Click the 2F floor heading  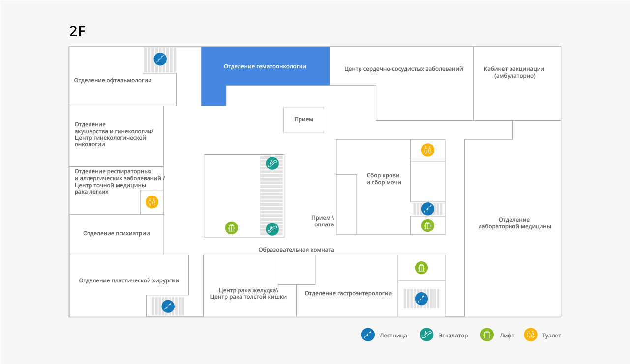[x=78, y=31]
